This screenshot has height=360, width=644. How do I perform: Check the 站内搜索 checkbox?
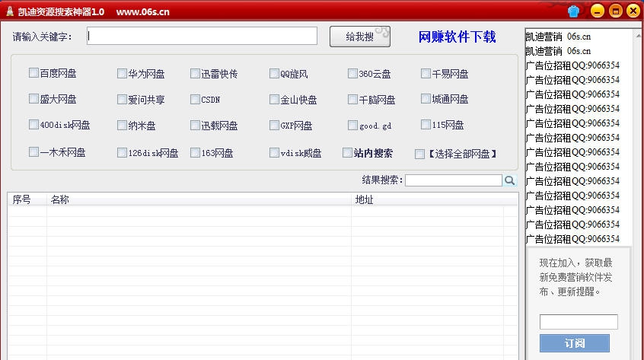click(x=347, y=153)
